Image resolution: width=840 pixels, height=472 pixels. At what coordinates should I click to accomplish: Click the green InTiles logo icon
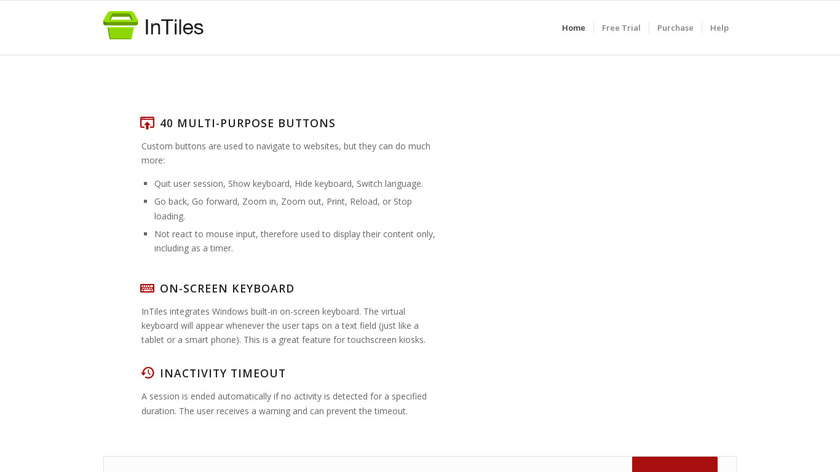coord(120,26)
